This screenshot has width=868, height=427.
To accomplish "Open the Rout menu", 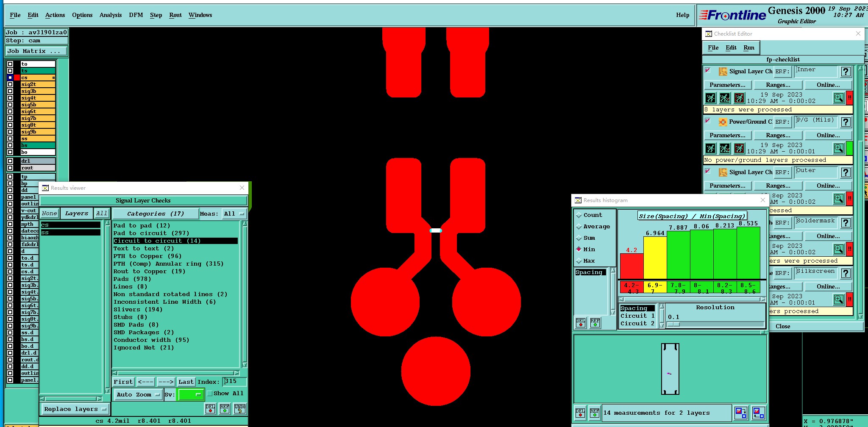I will 175,15.
